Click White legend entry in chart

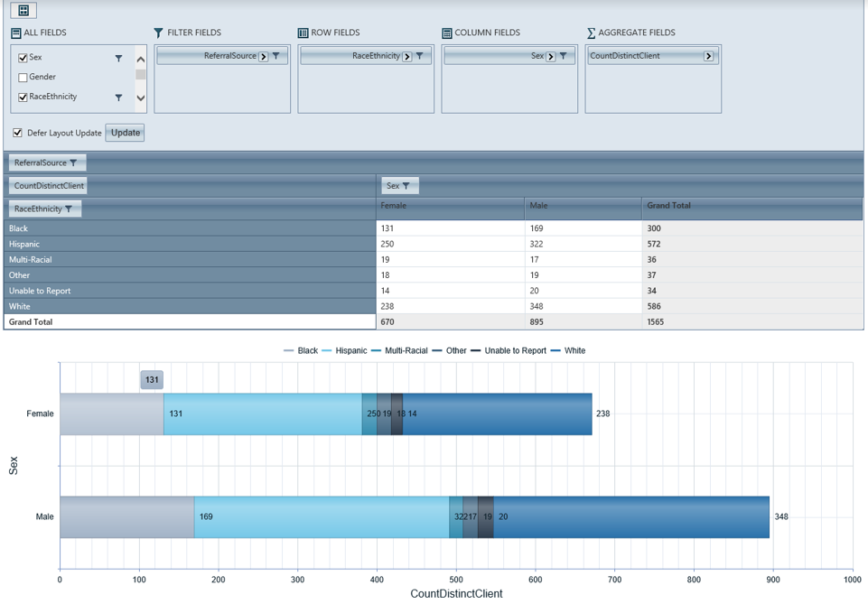click(568, 350)
